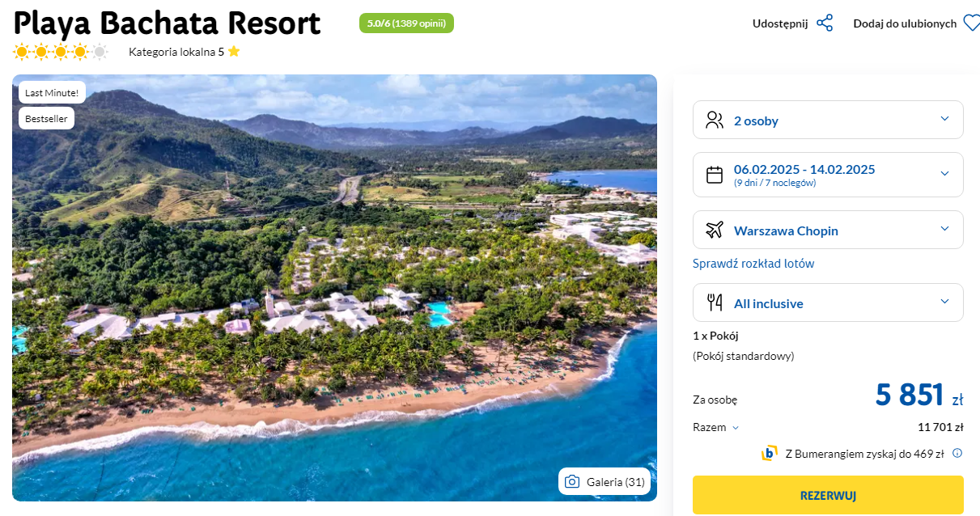The image size is (980, 516).
Task: Click the share icon next to Udostępnij
Action: pyautogui.click(x=825, y=23)
